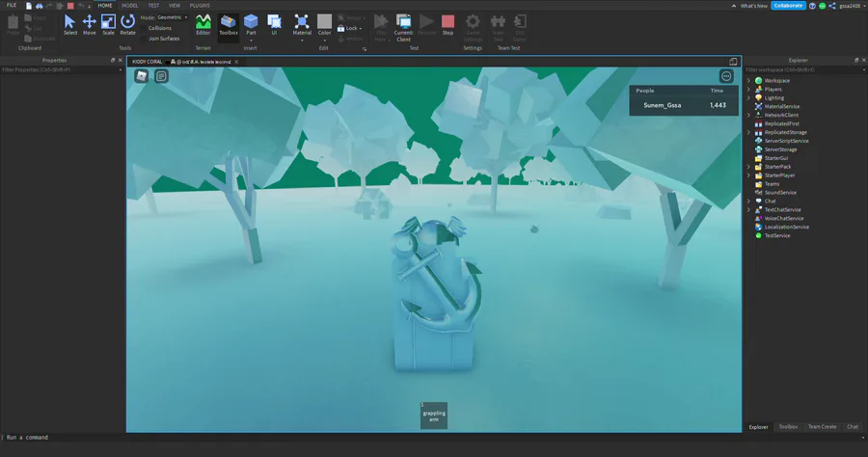Image resolution: width=868 pixels, height=457 pixels.
Task: Open the FILE menu
Action: pyautogui.click(x=11, y=5)
